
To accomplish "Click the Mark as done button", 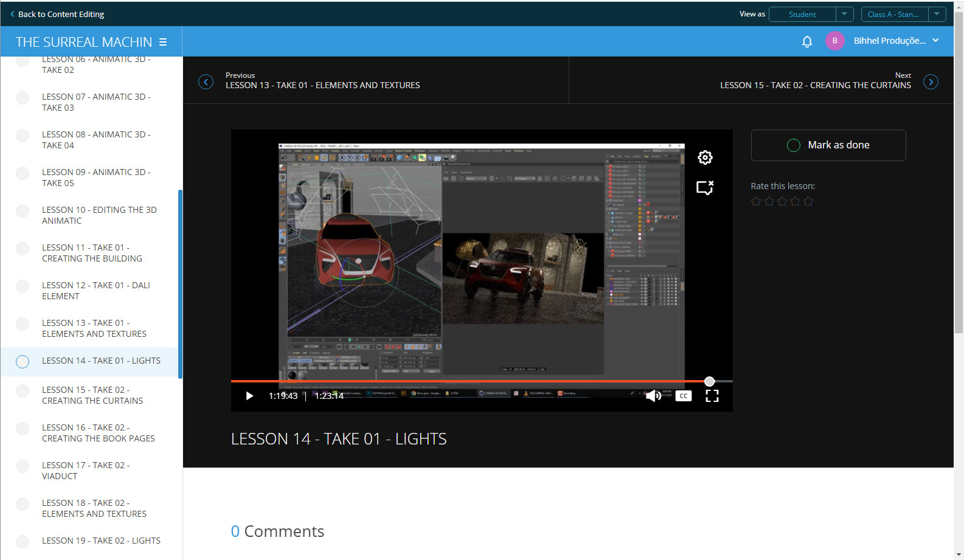I will 828,145.
